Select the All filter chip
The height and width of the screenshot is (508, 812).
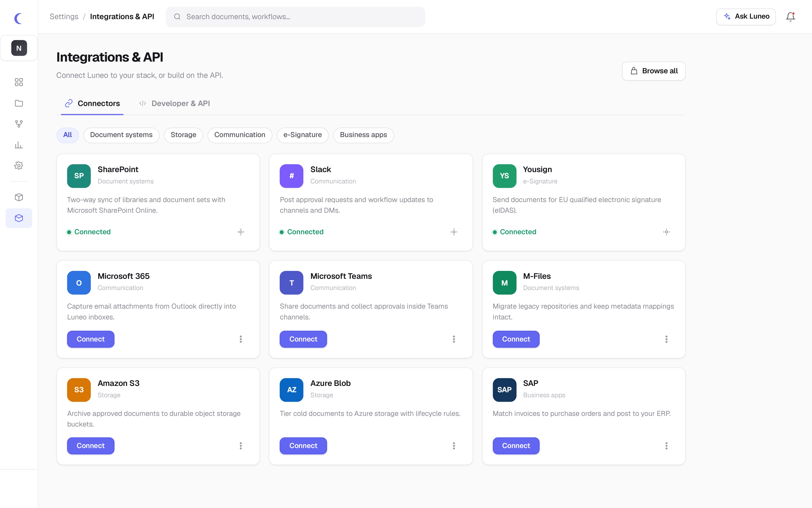[67, 135]
